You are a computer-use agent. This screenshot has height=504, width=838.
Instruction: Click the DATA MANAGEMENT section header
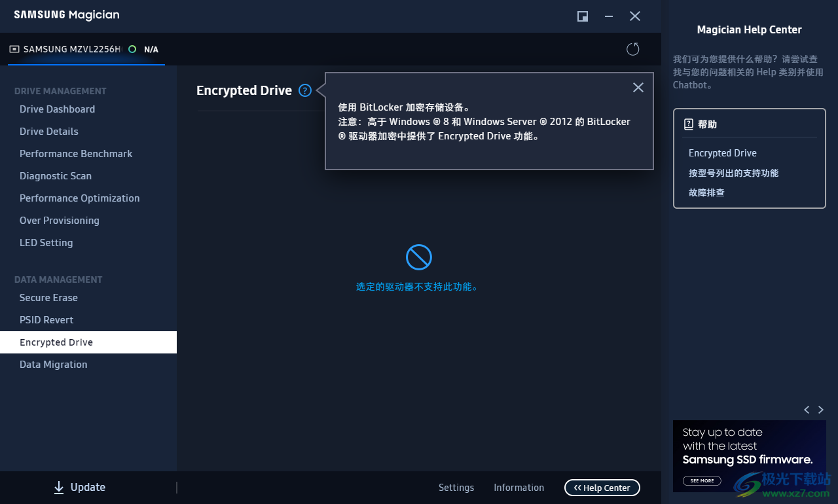(58, 279)
